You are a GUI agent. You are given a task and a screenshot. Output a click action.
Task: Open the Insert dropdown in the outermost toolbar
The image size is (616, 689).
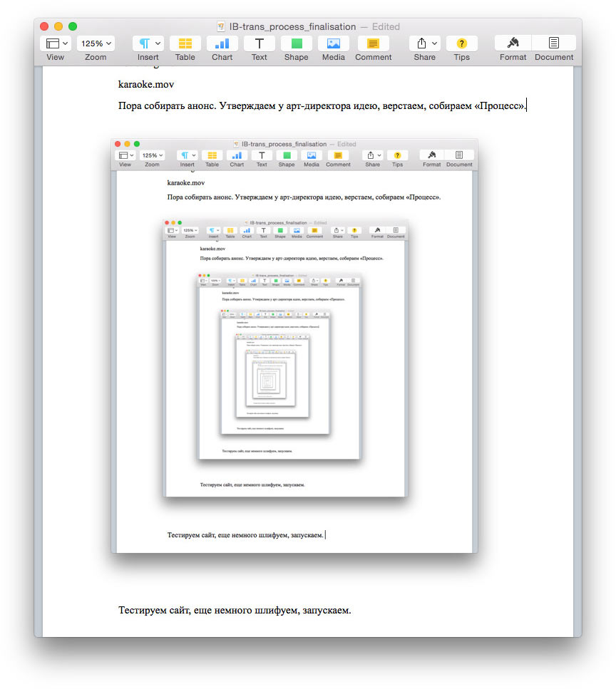(x=148, y=43)
